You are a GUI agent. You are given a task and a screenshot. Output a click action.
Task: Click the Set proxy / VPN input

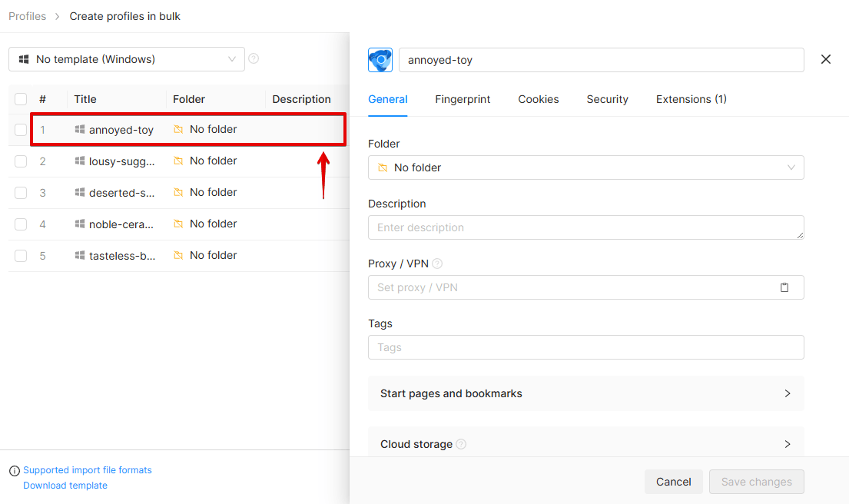pyautogui.click(x=586, y=287)
